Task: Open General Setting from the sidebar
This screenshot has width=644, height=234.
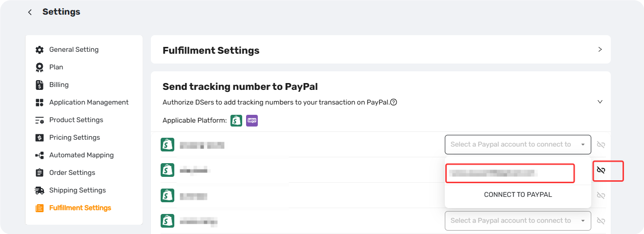Action: pos(74,49)
